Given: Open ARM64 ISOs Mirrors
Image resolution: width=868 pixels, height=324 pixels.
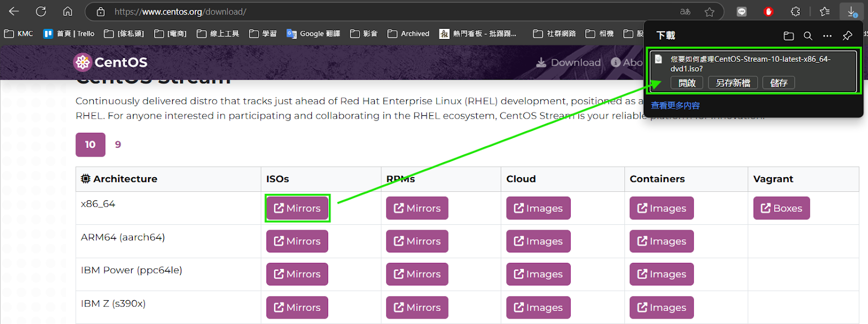Looking at the screenshot, I should (297, 241).
